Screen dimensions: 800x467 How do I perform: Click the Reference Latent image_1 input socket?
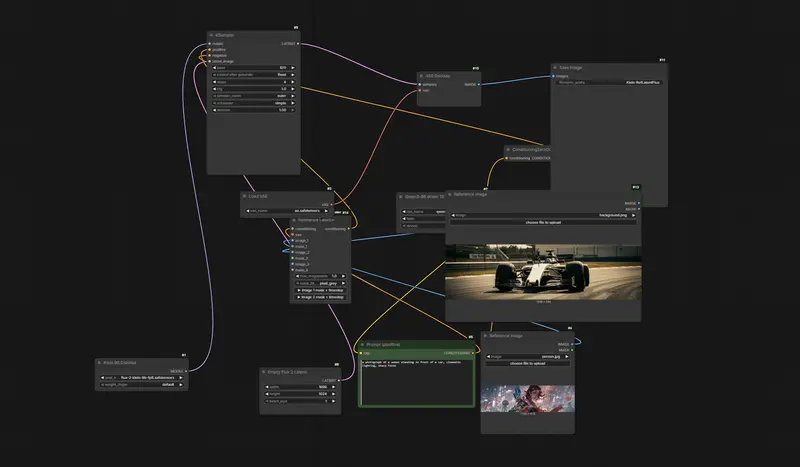click(x=292, y=240)
